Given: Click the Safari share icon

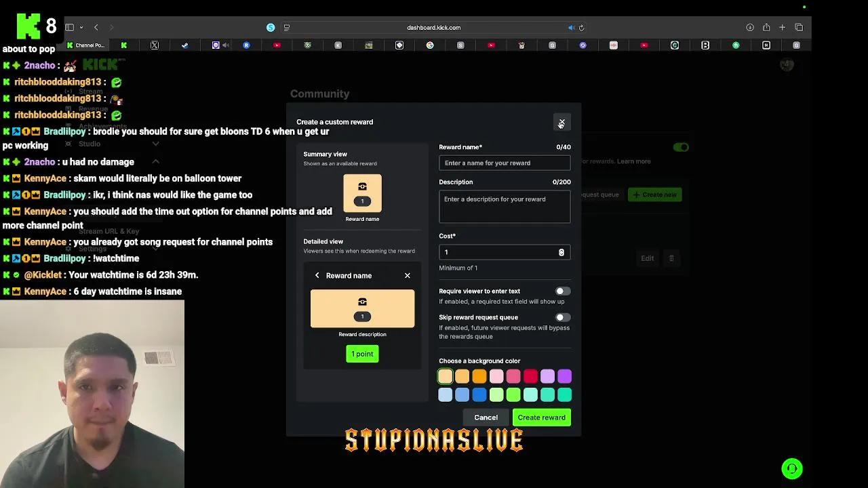Looking at the screenshot, I should tap(766, 28).
